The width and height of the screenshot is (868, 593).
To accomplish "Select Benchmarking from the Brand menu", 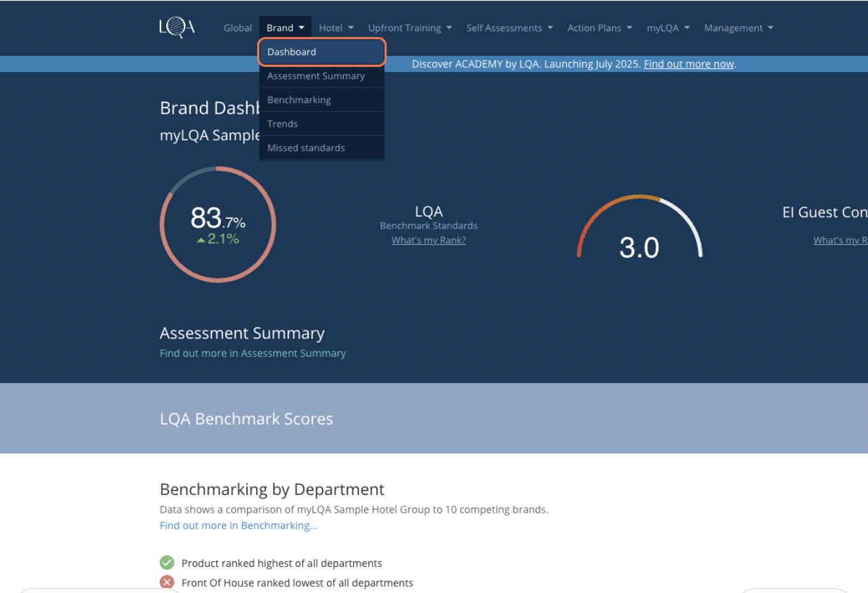I will pos(299,100).
